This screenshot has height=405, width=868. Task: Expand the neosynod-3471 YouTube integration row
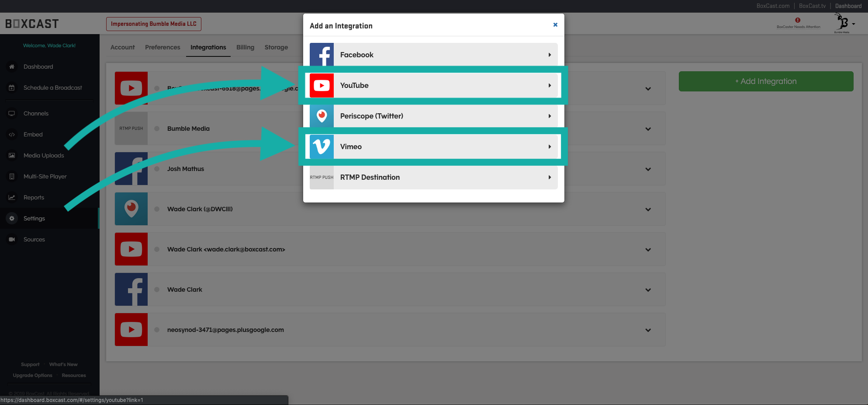coord(648,330)
